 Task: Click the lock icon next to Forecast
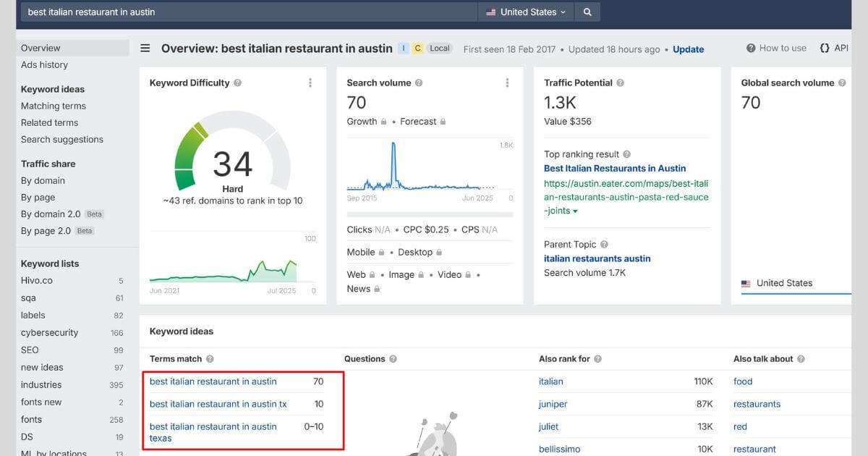[444, 122]
